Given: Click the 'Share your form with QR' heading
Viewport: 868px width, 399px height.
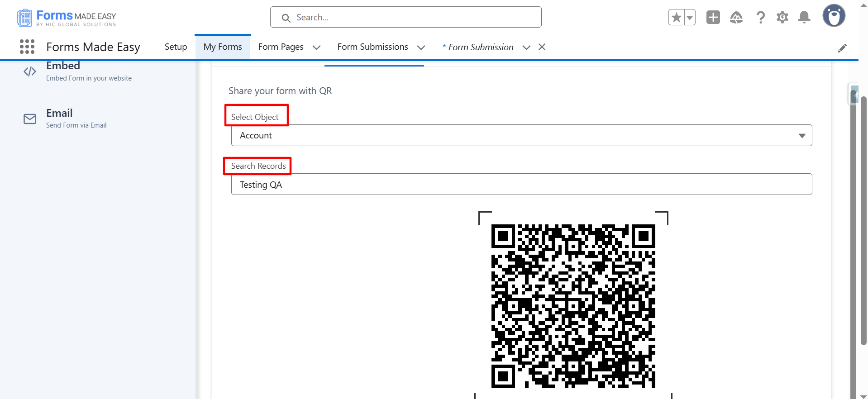Looking at the screenshot, I should (280, 91).
